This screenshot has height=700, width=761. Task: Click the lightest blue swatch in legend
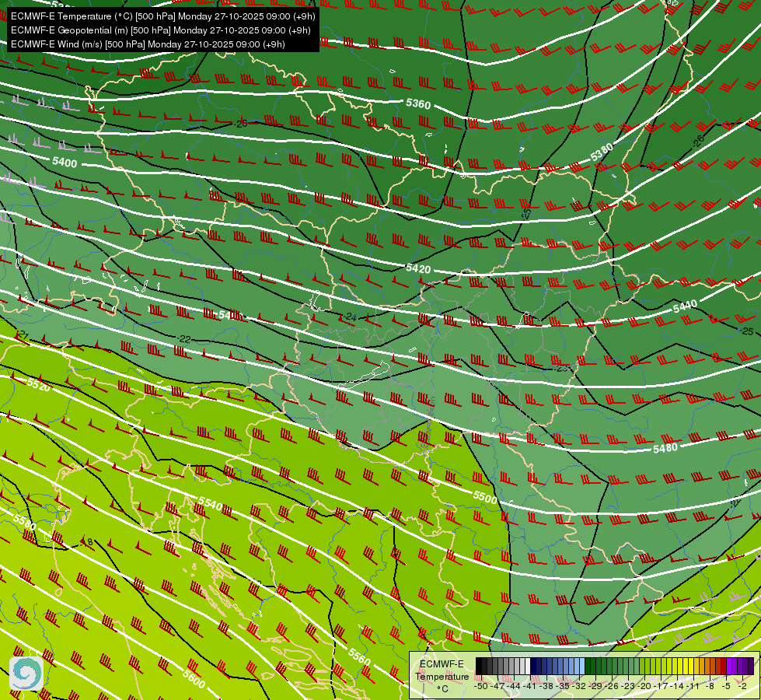pyautogui.click(x=582, y=666)
